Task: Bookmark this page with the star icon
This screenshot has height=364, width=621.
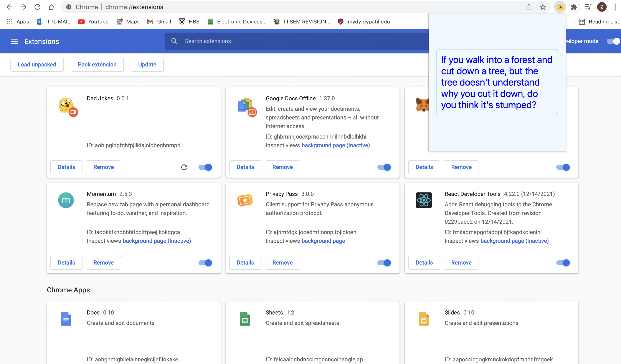Action: click(543, 7)
